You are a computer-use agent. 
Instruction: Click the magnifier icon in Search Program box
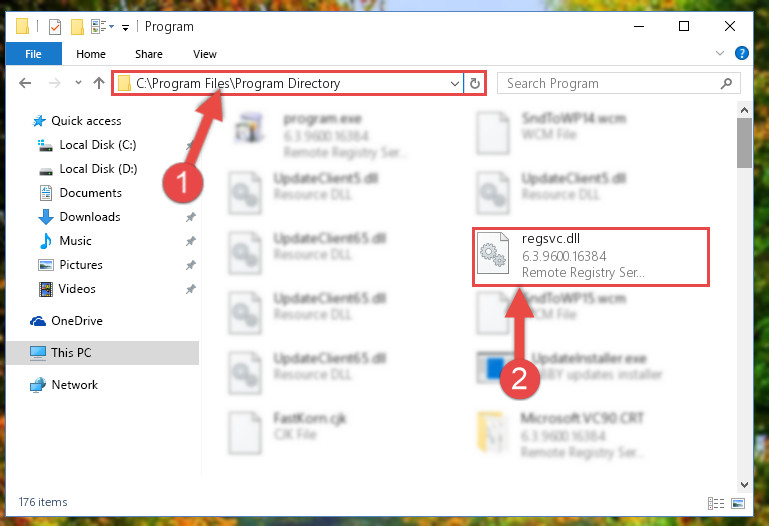(726, 83)
